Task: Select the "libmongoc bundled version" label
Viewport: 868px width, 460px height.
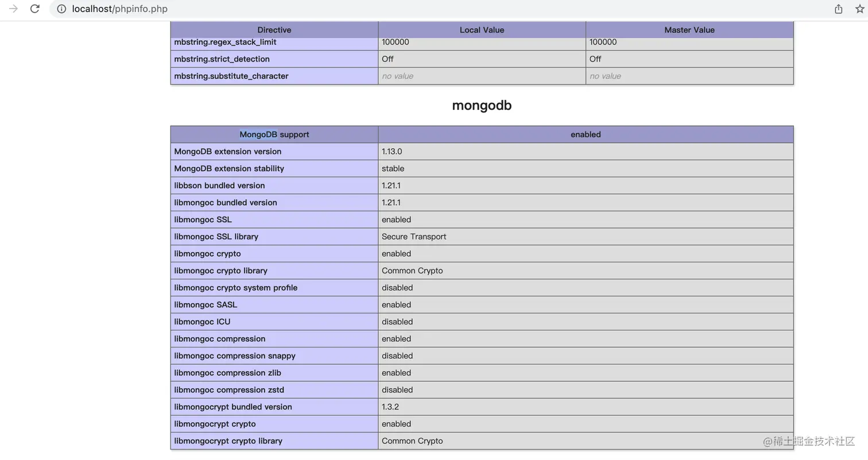Action: coord(226,203)
